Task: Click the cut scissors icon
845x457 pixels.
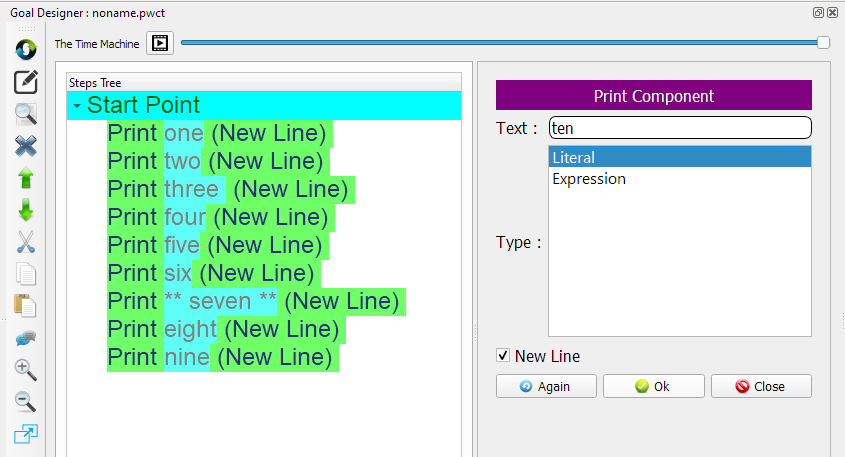Action: click(26, 242)
